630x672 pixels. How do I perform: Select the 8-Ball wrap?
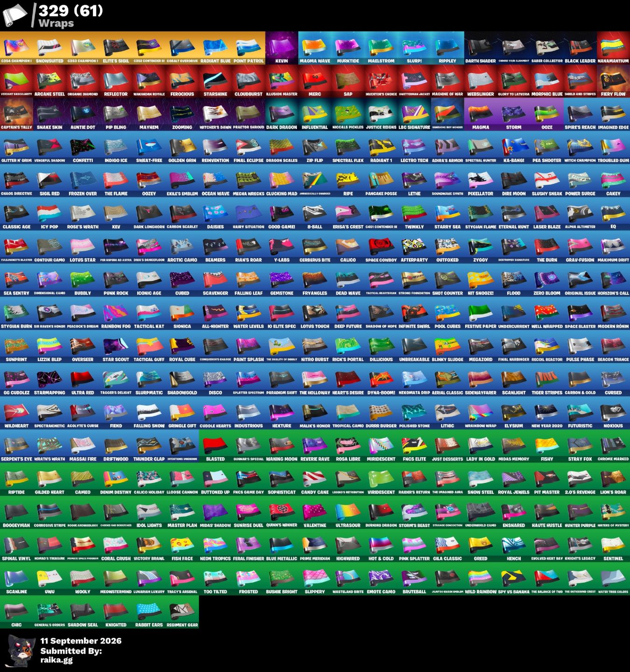click(315, 214)
